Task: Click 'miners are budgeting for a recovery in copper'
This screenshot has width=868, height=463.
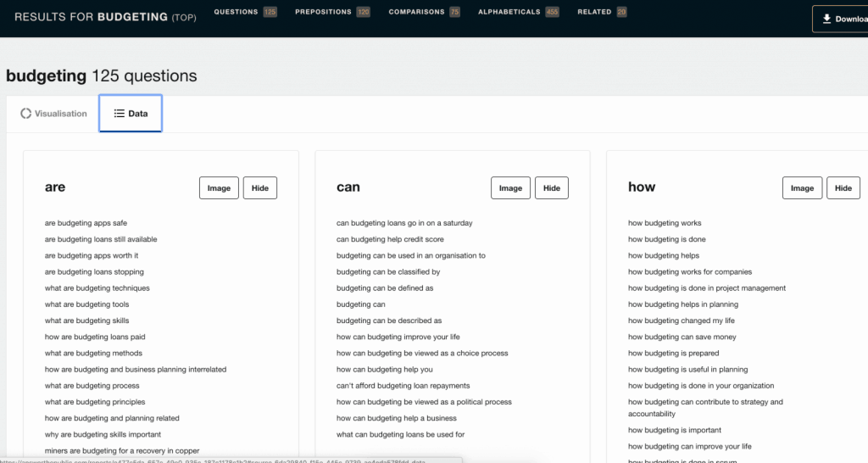Action: tap(122, 451)
